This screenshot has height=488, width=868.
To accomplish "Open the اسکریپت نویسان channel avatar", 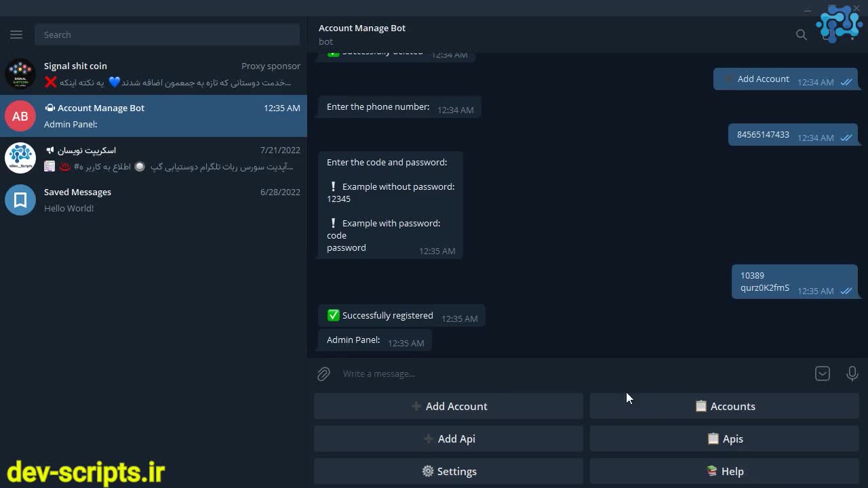I will (x=20, y=158).
